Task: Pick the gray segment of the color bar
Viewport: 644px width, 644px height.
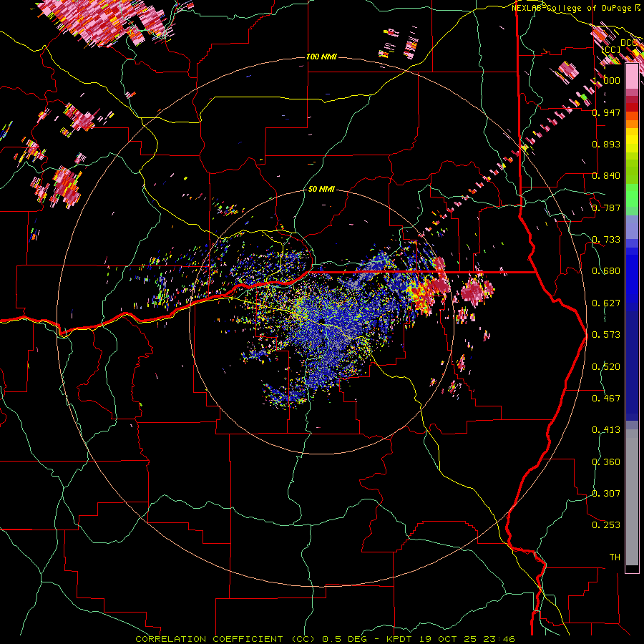Action: (x=632, y=497)
